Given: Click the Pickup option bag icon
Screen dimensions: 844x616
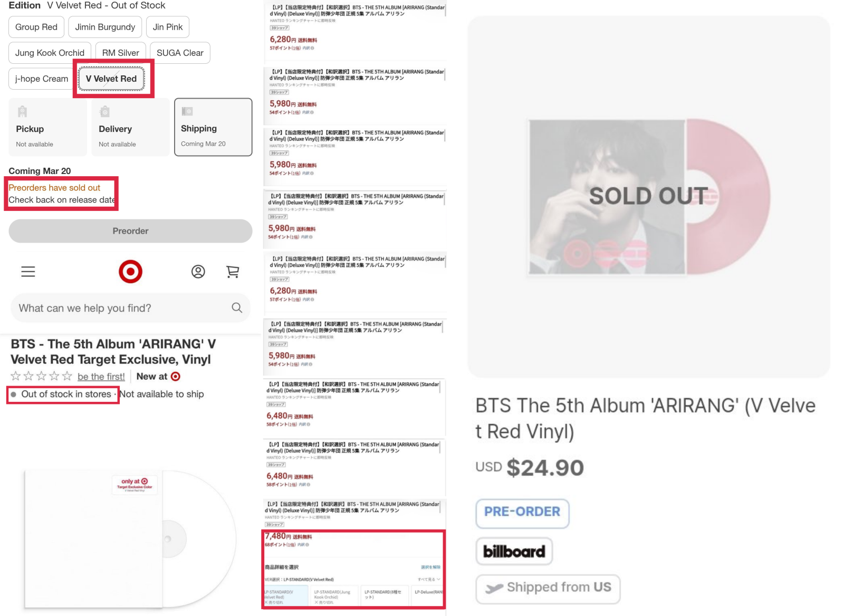Looking at the screenshot, I should pos(22,112).
